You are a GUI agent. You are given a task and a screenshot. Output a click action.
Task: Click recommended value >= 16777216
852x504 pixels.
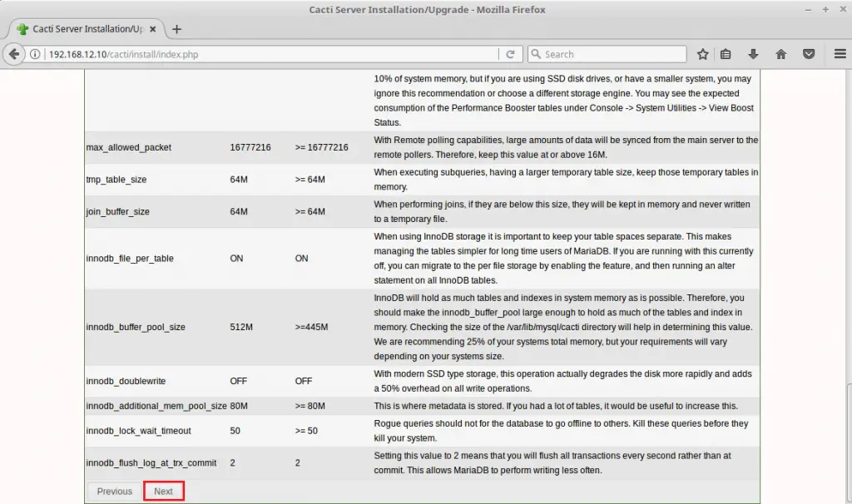point(322,147)
